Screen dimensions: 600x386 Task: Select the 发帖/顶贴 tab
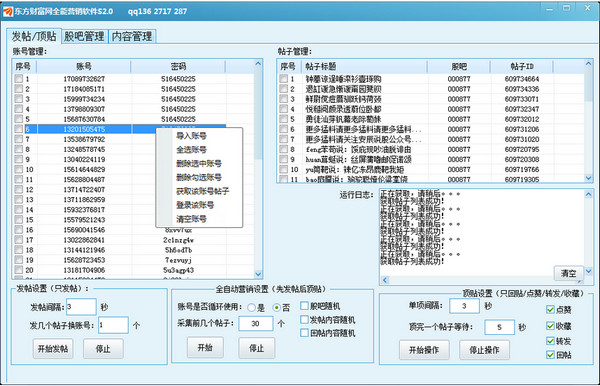click(34, 36)
